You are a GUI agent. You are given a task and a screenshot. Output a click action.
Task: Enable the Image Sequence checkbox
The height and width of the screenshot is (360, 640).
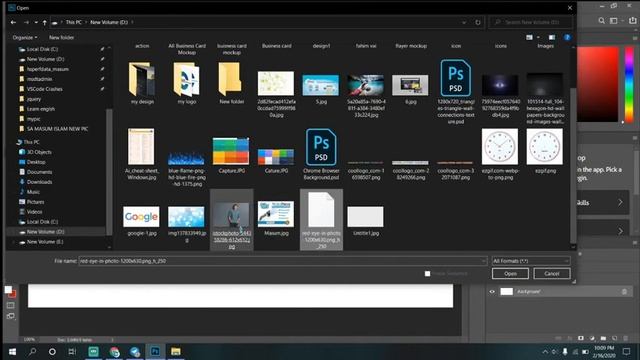pyautogui.click(x=427, y=273)
